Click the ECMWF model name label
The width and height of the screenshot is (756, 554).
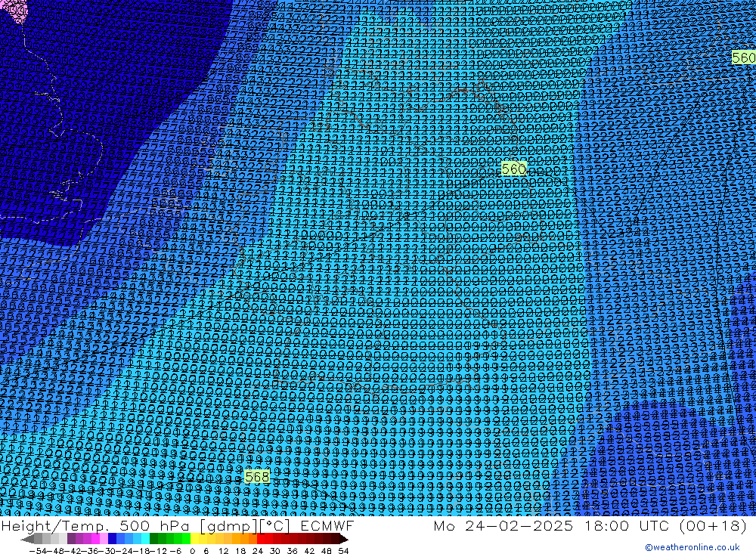point(327,525)
